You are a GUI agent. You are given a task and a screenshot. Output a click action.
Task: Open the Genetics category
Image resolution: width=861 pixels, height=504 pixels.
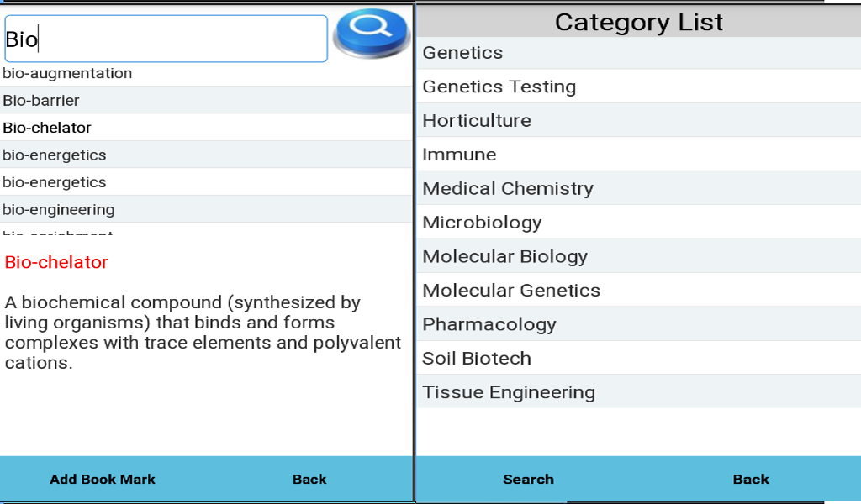coord(462,52)
